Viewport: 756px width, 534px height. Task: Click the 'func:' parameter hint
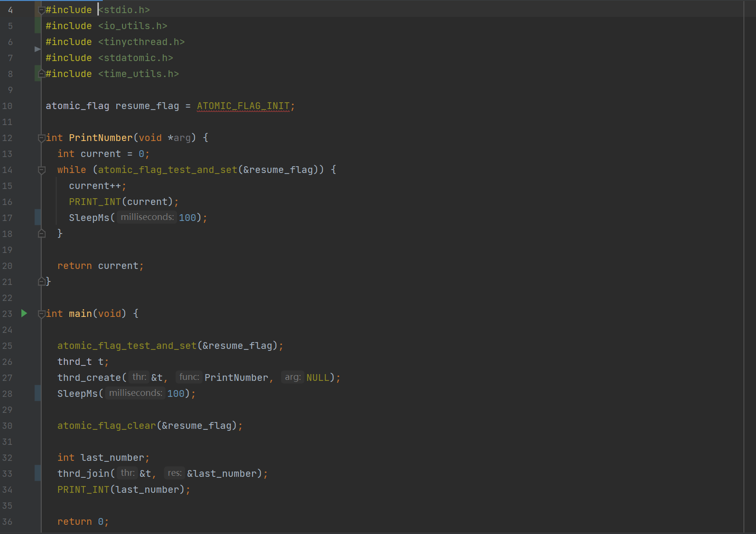(189, 377)
